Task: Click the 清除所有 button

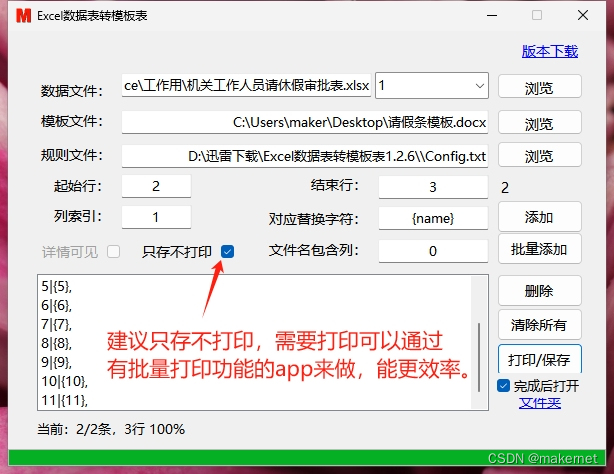Action: point(540,324)
